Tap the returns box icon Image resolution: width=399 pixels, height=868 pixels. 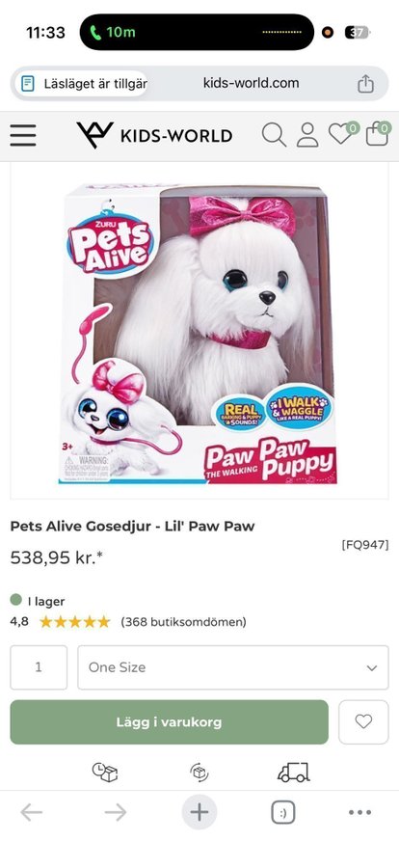tap(199, 773)
